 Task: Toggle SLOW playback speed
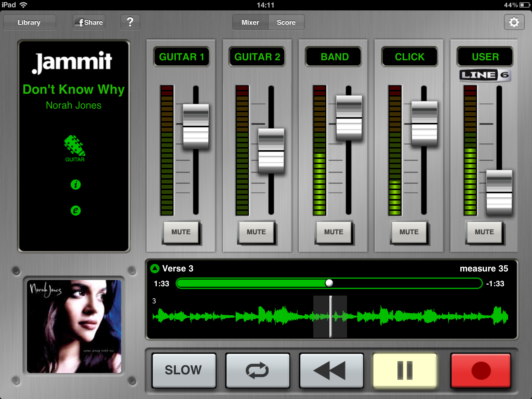coord(184,370)
